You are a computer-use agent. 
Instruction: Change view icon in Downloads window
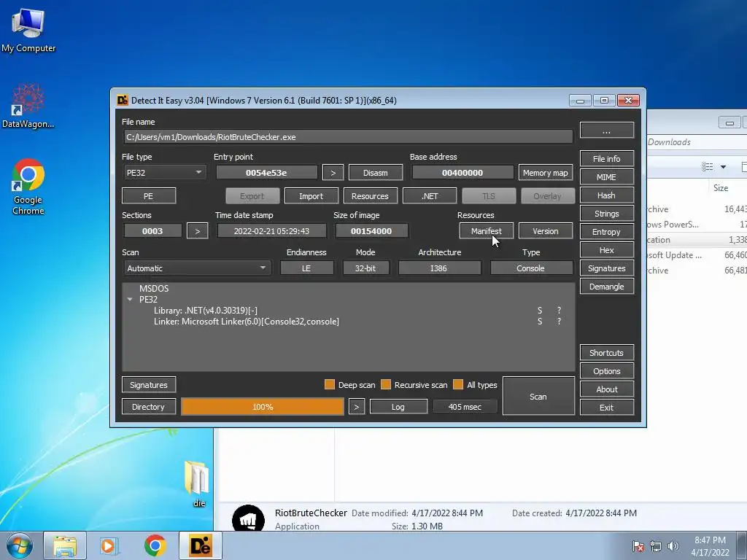coord(707,167)
